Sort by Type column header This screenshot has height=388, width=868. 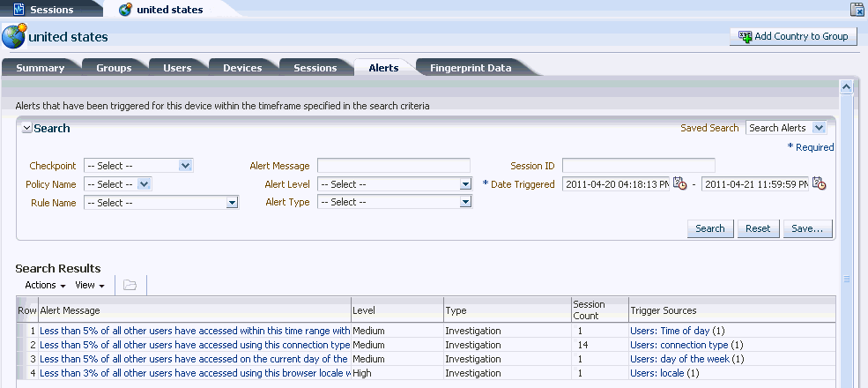pos(508,310)
